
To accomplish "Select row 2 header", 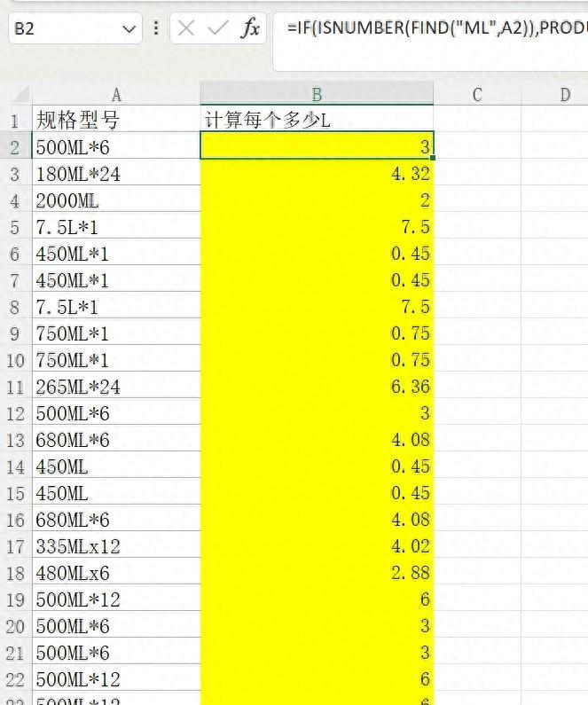I will tap(15, 147).
